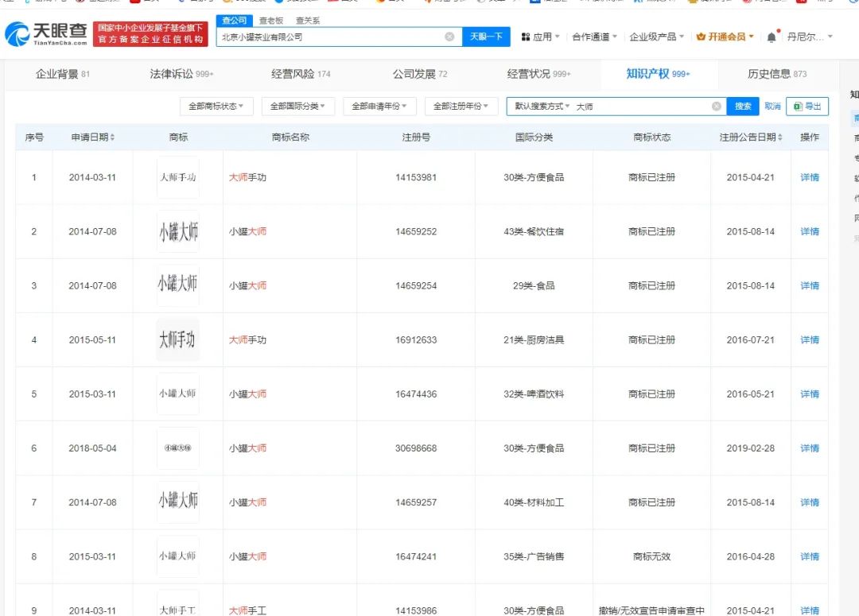Switch to the 法律诉讼 tab
This screenshot has height=616, width=859.
tap(181, 74)
